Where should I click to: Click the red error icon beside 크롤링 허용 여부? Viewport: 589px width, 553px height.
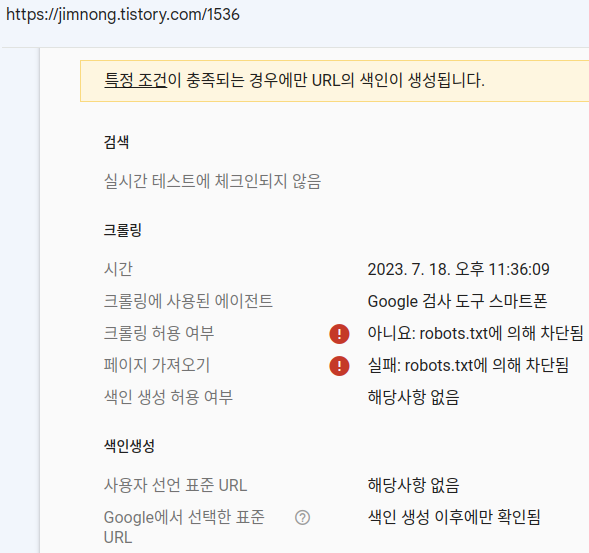pos(339,334)
